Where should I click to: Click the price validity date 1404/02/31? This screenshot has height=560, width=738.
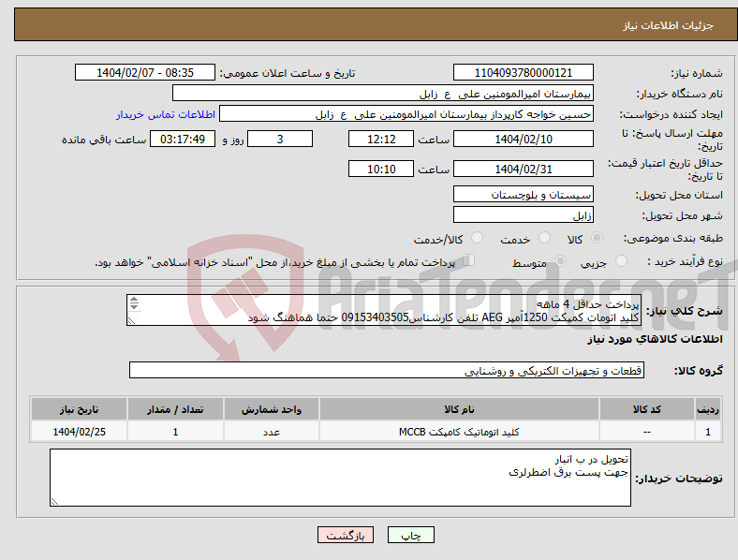point(523,169)
